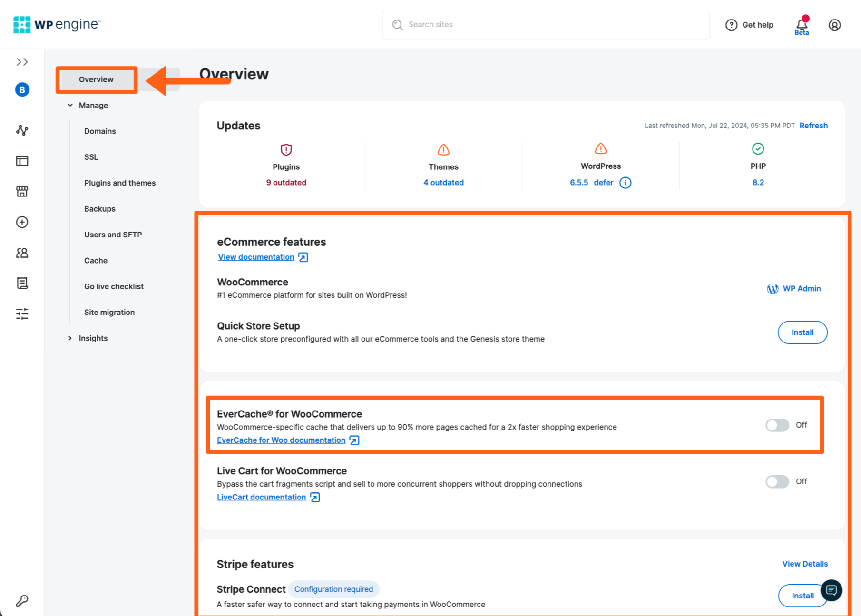The image size is (861, 616).
Task: Click the user account icon top right
Action: click(x=835, y=25)
